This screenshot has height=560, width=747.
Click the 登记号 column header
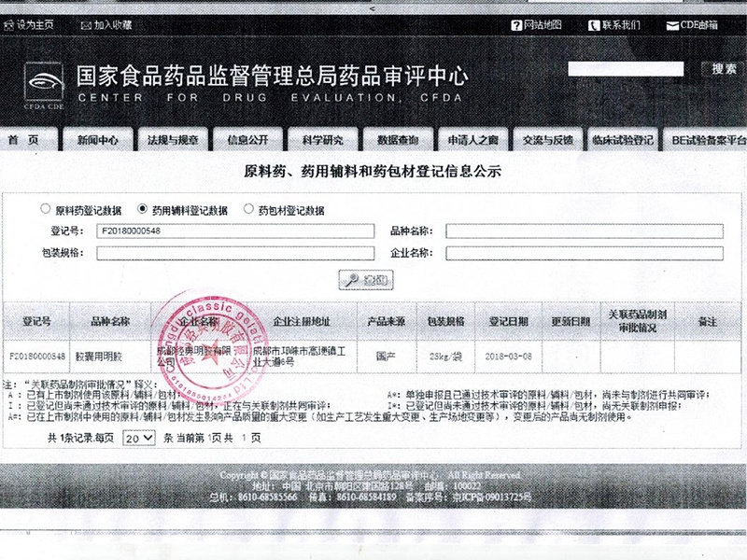tap(36, 321)
